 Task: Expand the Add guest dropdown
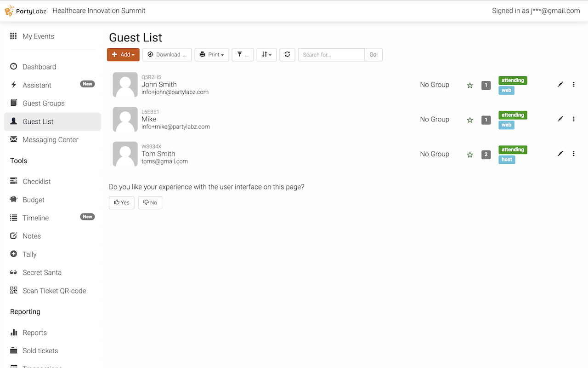[x=123, y=55]
